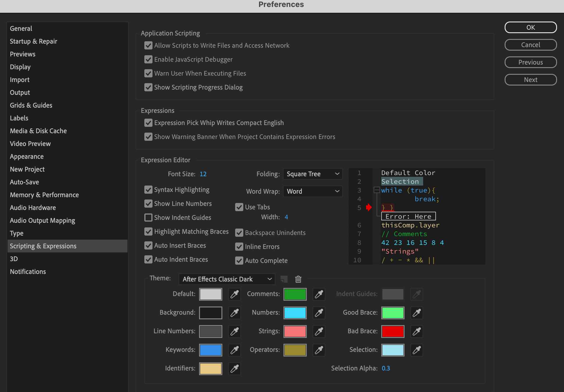Enable the Show Indent Guides checkbox
The width and height of the screenshot is (564, 392).
coord(148,218)
